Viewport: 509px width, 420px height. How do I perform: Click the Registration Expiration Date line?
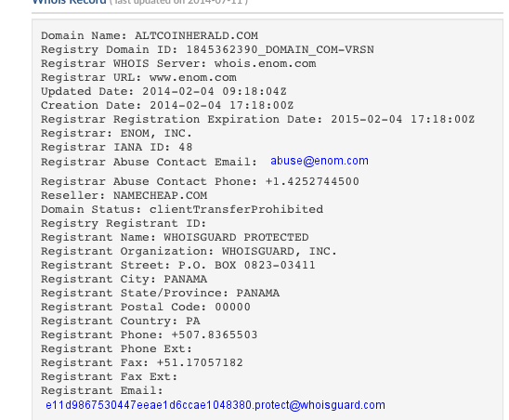(x=257, y=119)
